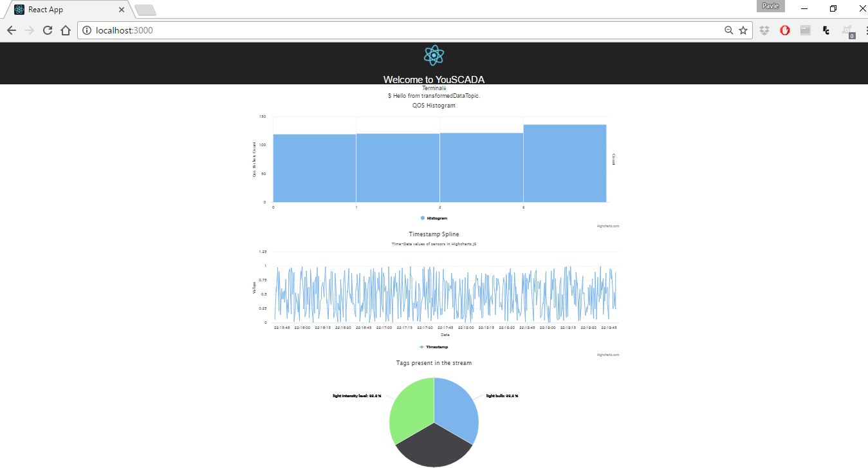This screenshot has height=468, width=868.
Task: View site information for localhost
Action: (88, 30)
